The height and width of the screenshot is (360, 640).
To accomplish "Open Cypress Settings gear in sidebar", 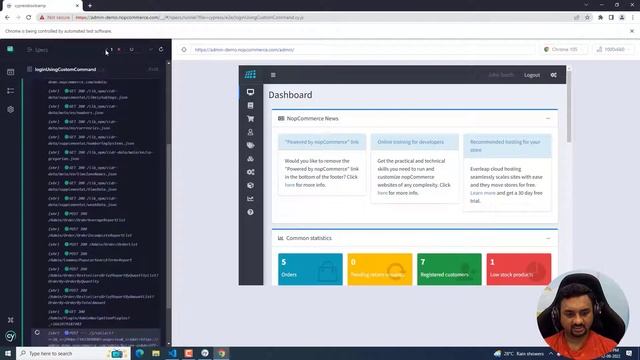I will (x=11, y=109).
